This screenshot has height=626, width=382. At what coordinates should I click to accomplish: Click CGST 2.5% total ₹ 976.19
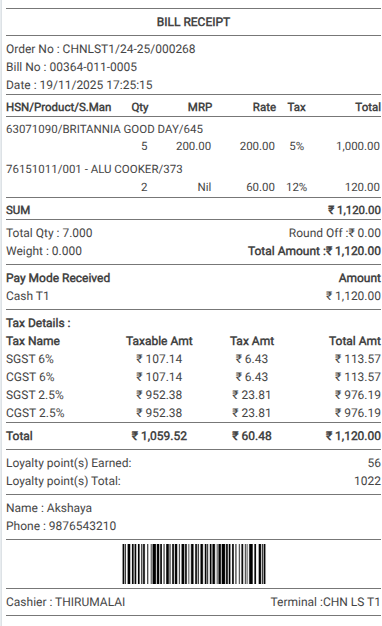click(357, 413)
